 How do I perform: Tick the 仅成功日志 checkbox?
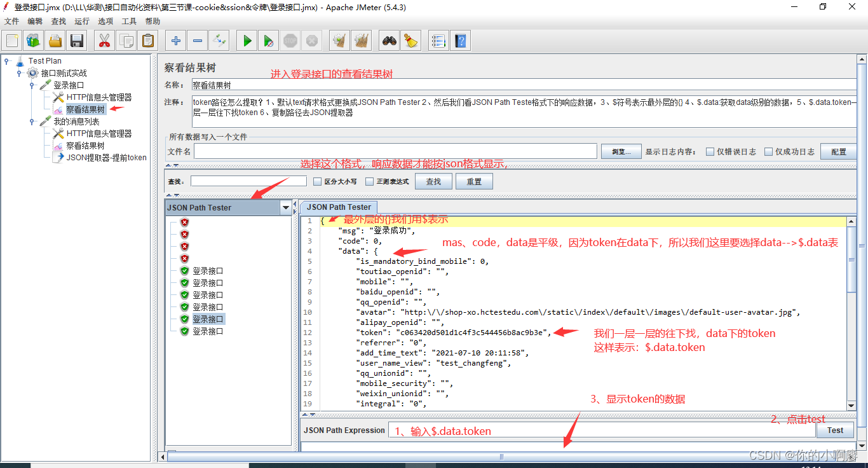[x=768, y=151]
